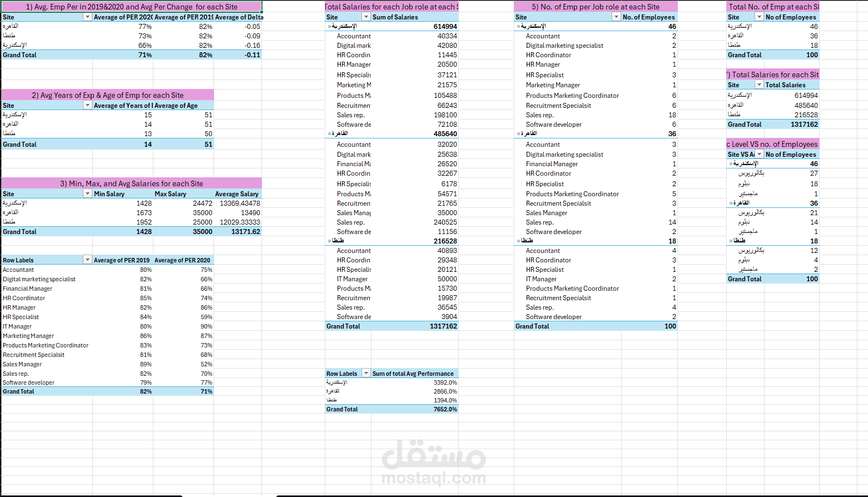Select the 7652.0% grand total cell

point(414,409)
